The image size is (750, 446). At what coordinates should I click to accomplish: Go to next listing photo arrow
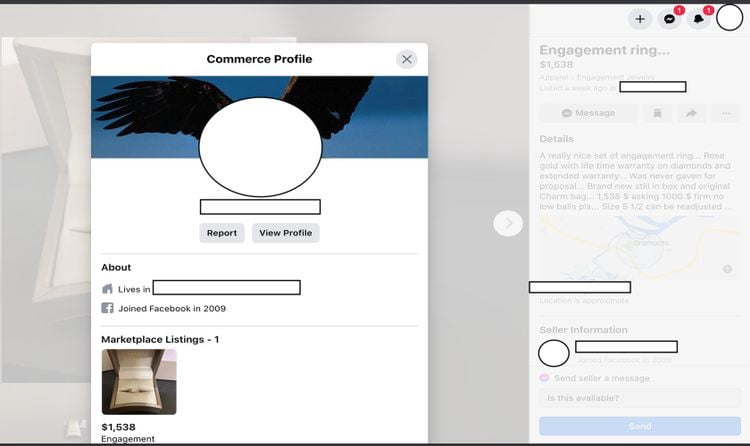[x=508, y=223]
